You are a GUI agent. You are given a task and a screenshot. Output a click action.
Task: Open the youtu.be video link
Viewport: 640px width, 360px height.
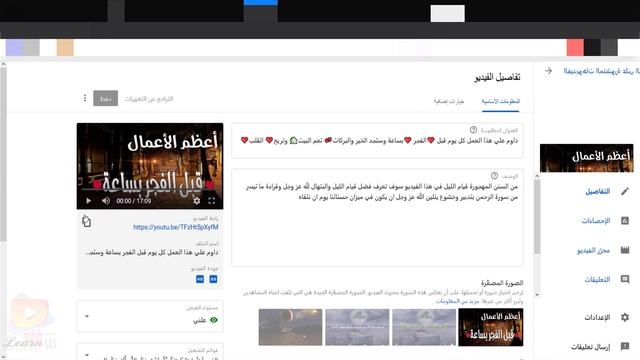176,227
